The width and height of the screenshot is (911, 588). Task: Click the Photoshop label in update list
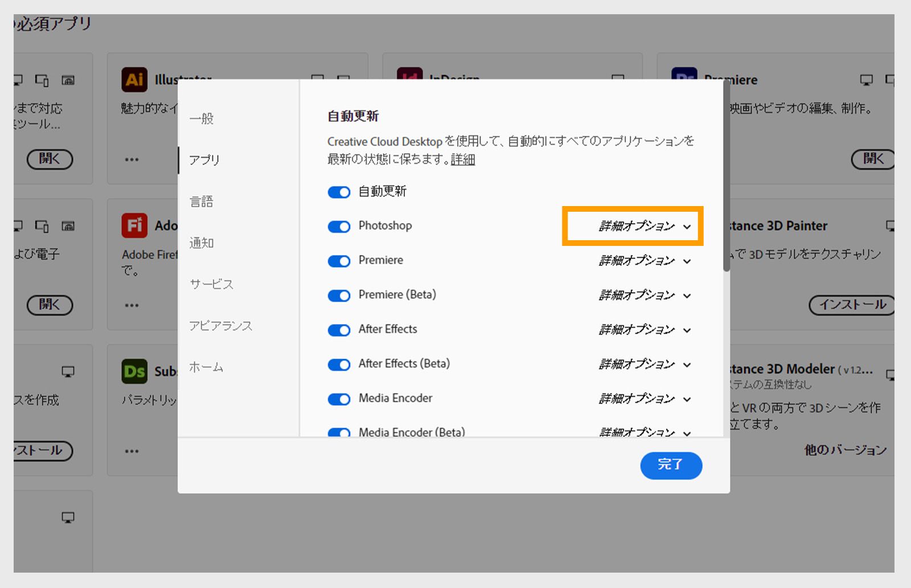[385, 225]
